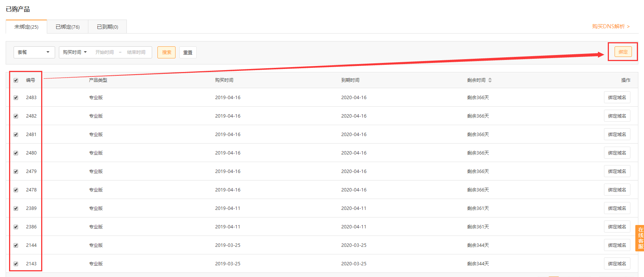Click 绑定域名 for product 2483
644x277 pixels.
coord(617,98)
